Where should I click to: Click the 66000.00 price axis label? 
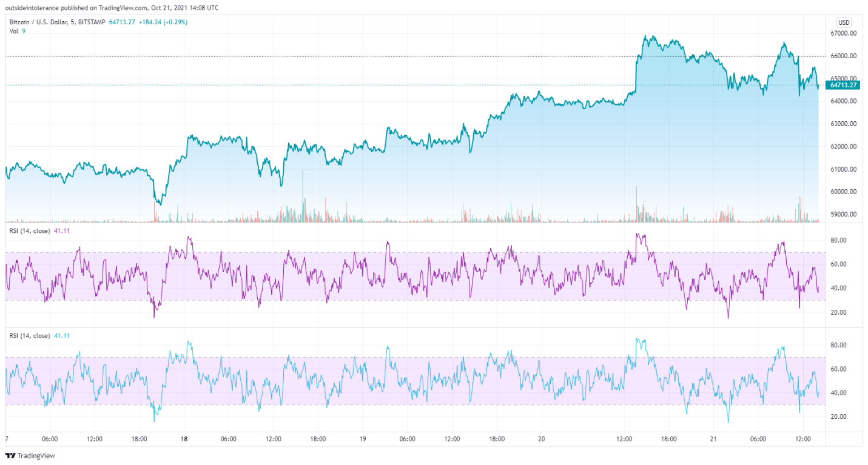843,56
